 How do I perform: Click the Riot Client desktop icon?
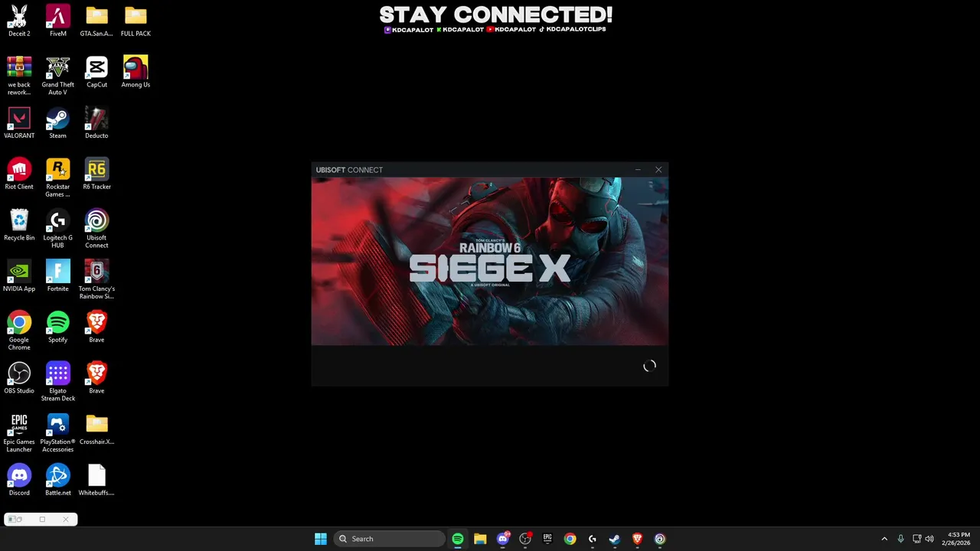coord(19,174)
